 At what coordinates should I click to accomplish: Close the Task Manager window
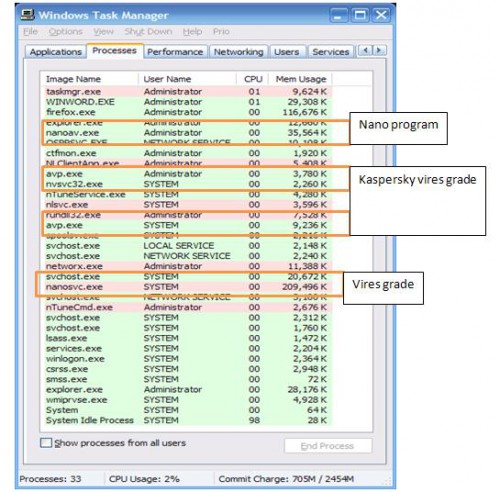[381, 15]
